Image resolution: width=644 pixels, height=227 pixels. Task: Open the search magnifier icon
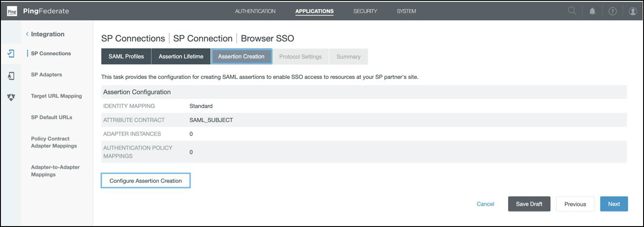pyautogui.click(x=572, y=11)
